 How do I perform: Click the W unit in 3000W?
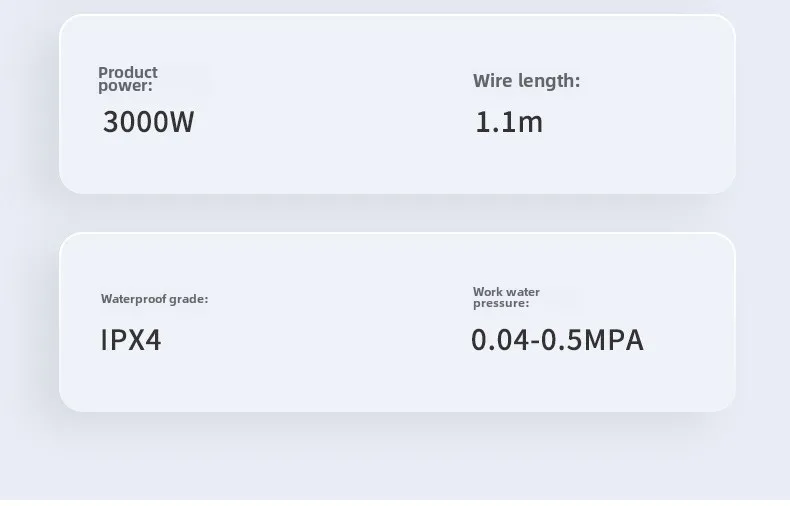point(182,122)
